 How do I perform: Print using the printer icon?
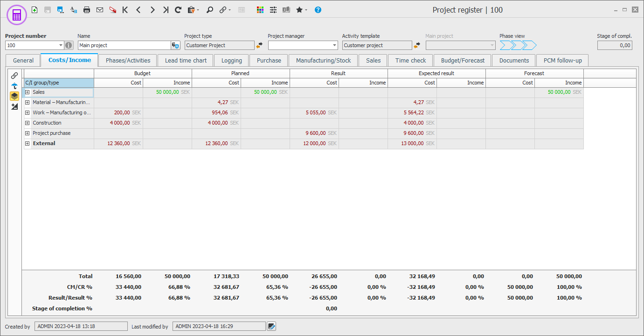(87, 9)
